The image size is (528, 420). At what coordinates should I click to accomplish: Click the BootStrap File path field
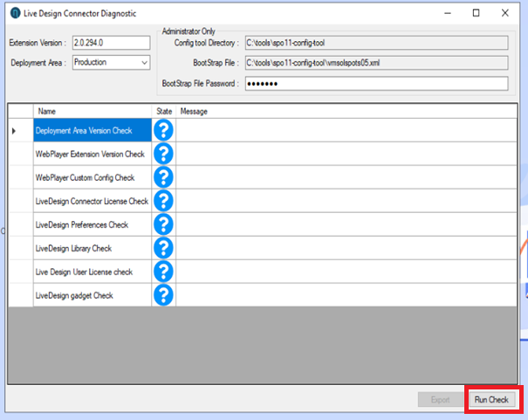pos(376,63)
